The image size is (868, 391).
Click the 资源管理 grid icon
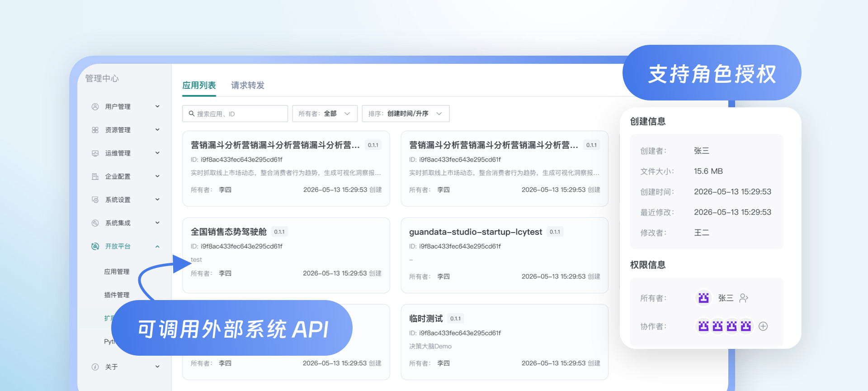95,130
